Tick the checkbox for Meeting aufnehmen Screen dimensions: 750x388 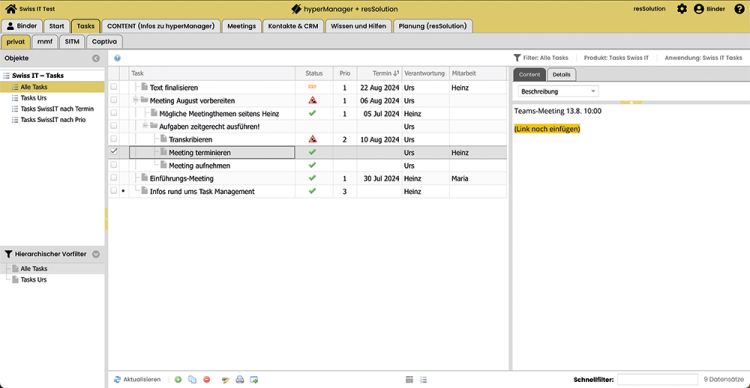(x=114, y=165)
